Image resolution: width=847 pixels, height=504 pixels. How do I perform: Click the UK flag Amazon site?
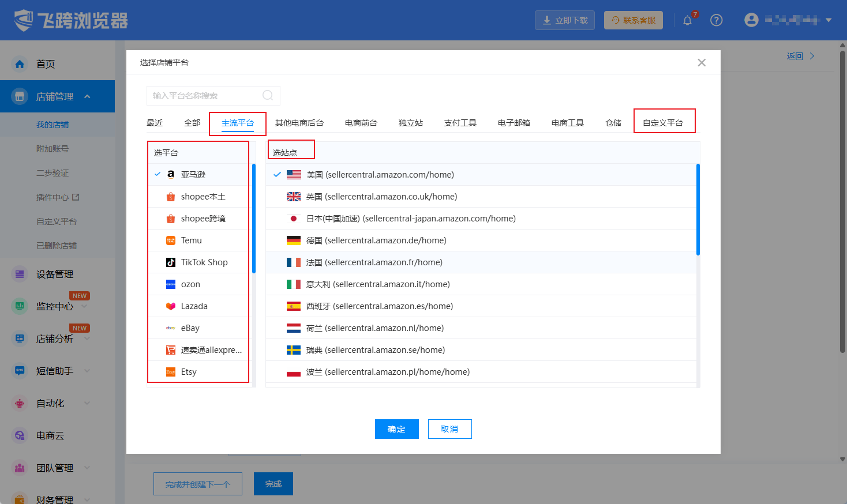click(294, 197)
